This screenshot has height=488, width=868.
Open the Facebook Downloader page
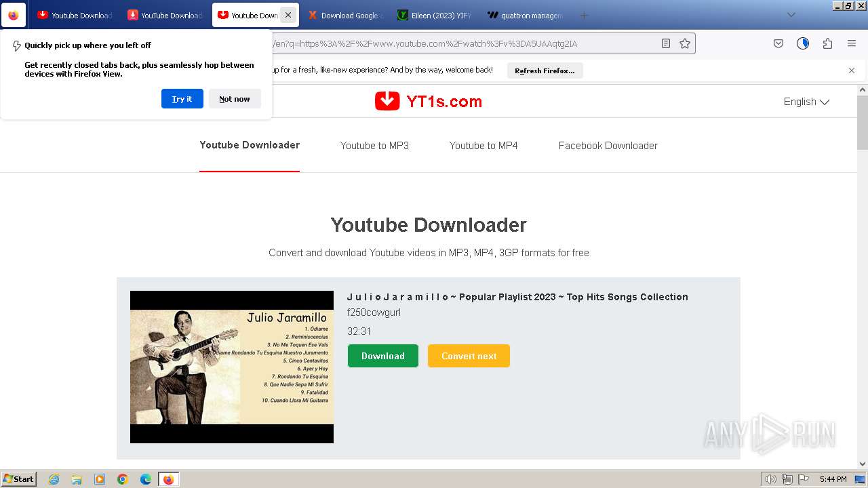point(608,146)
